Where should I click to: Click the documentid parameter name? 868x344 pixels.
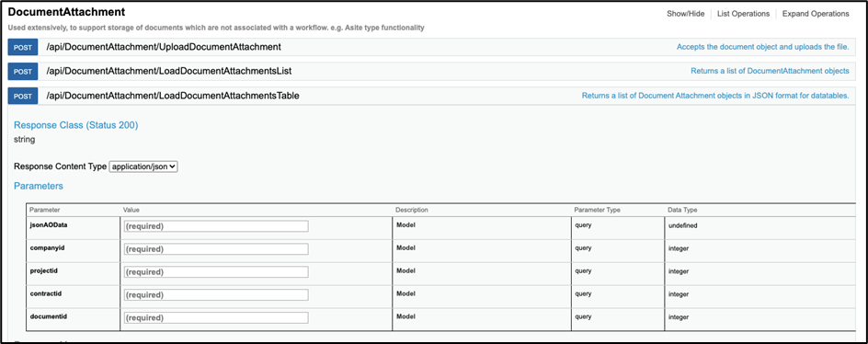(x=48, y=315)
